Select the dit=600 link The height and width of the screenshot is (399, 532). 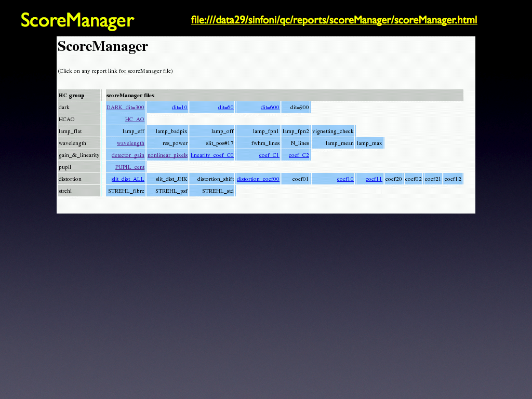(270, 108)
